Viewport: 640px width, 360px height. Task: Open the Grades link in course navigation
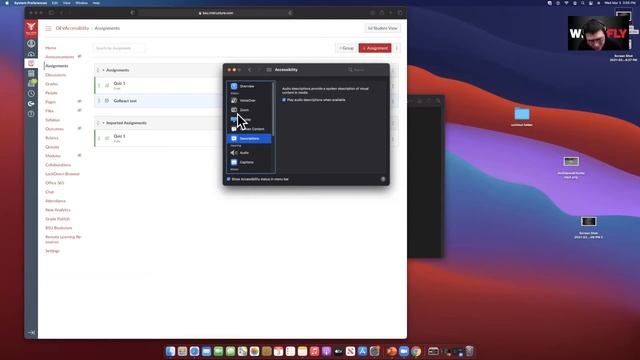tap(51, 84)
